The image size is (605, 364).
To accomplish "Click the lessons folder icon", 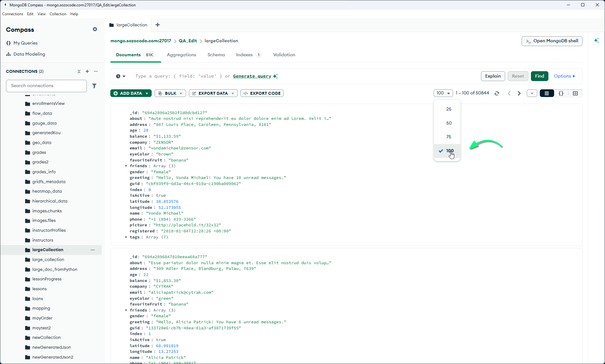I will pos(28,289).
